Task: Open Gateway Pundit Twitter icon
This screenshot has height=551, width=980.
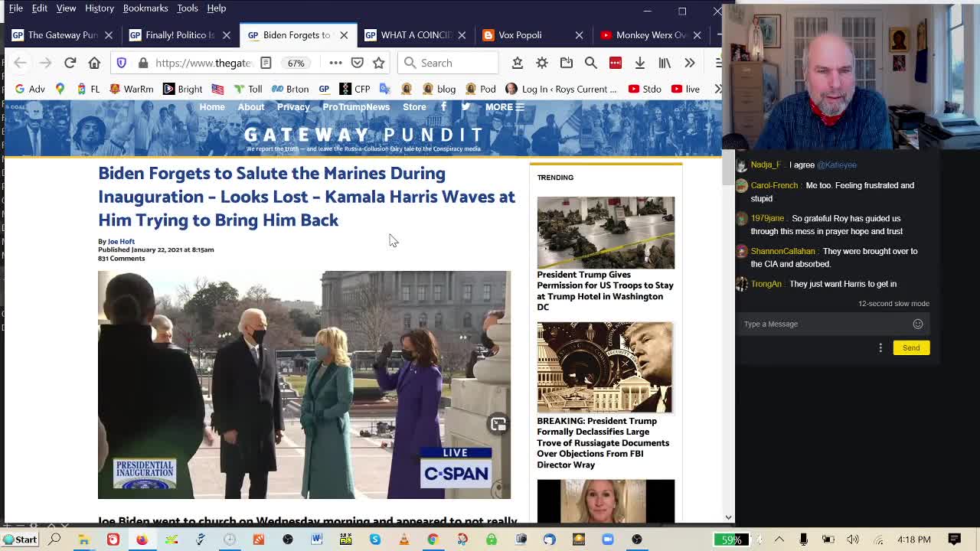Action: coord(465,107)
